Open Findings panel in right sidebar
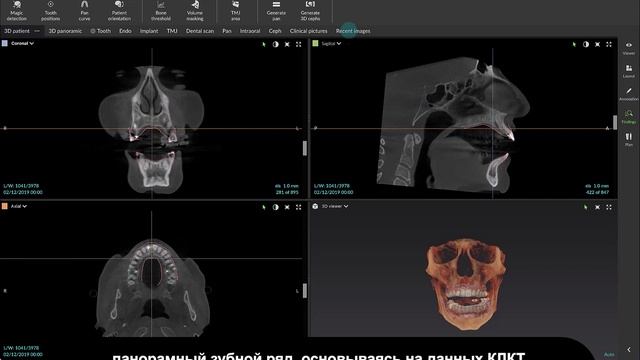Screen dimensions: 640x360 coord(629,117)
